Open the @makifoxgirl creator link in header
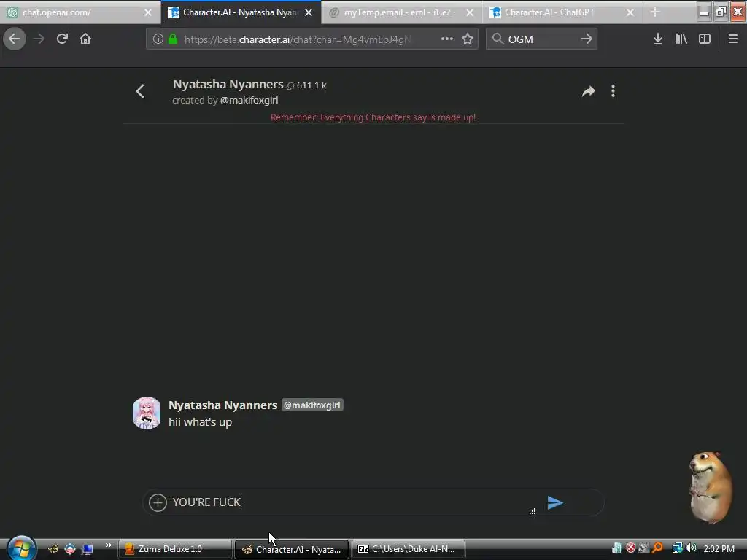Image resolution: width=747 pixels, height=560 pixels. 249,101
